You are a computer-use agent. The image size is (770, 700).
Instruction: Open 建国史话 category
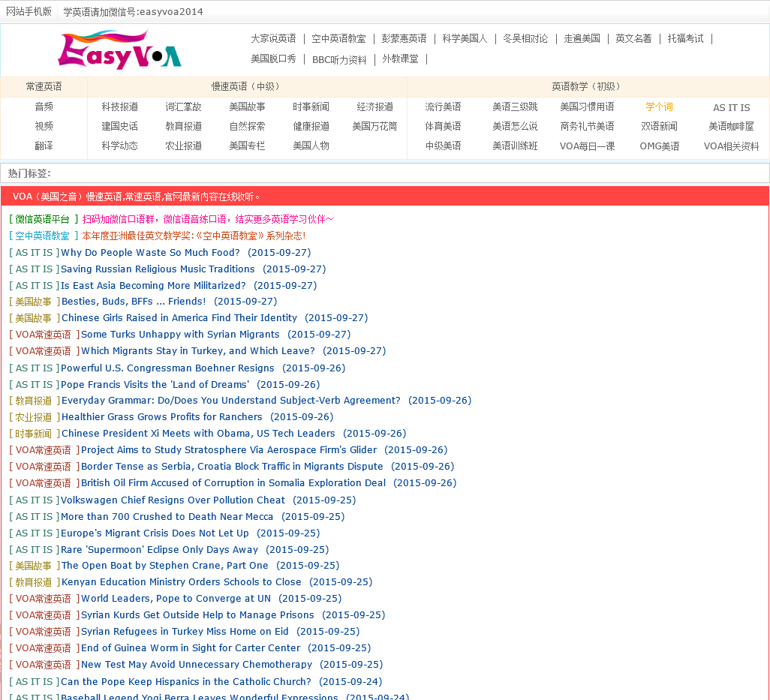120,126
